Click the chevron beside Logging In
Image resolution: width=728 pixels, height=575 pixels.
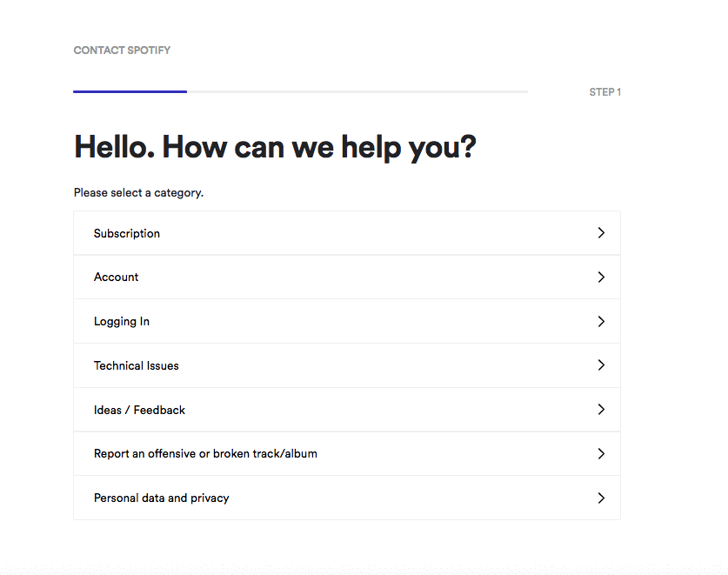601,321
